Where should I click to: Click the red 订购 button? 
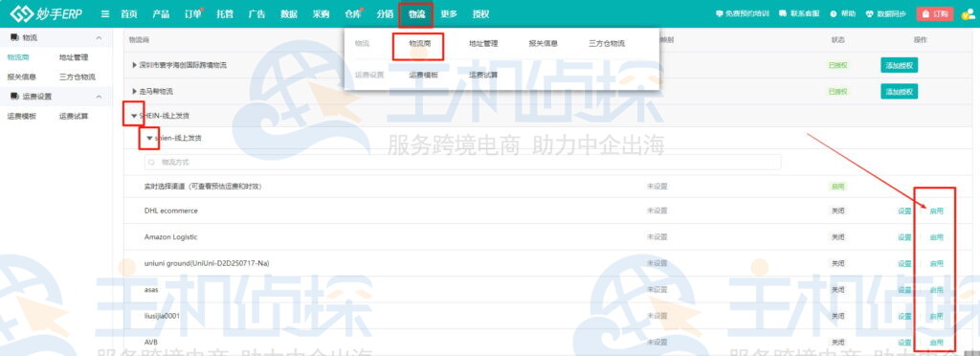click(x=935, y=13)
